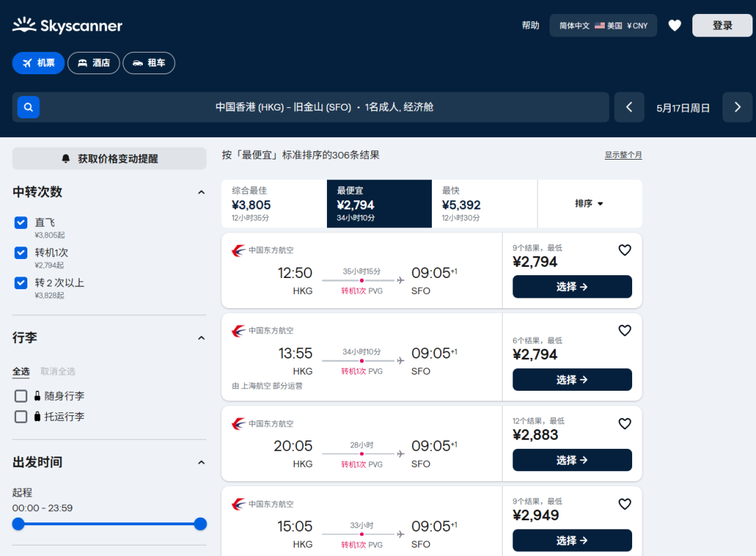The height and width of the screenshot is (556, 756).
Task: Click the blue search magnifier icon
Action: pos(28,107)
